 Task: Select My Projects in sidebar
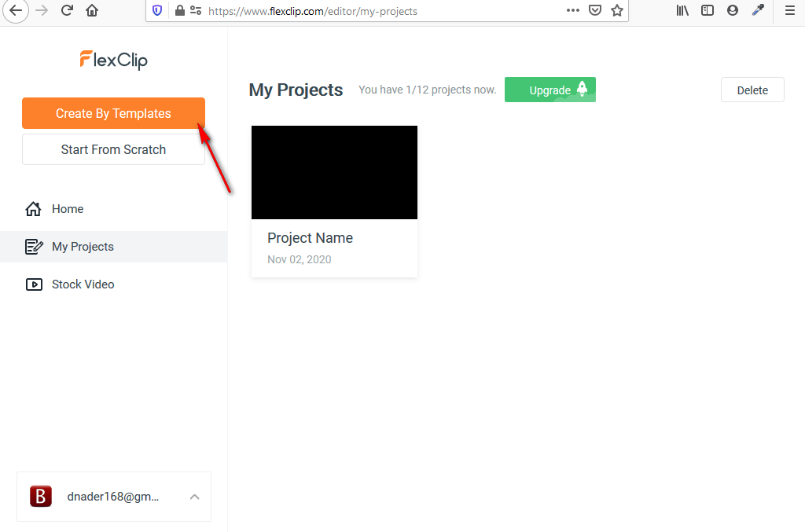[x=83, y=247]
